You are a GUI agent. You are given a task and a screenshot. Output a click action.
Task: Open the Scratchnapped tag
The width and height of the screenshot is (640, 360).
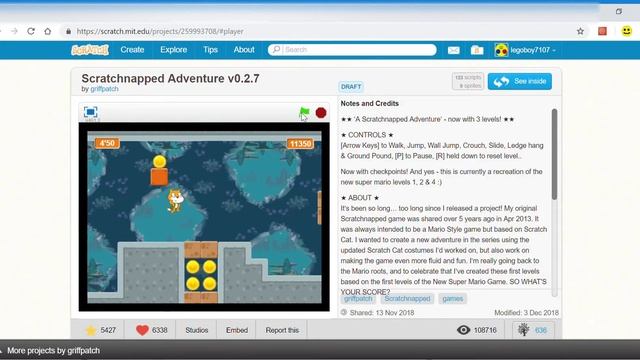click(x=407, y=299)
